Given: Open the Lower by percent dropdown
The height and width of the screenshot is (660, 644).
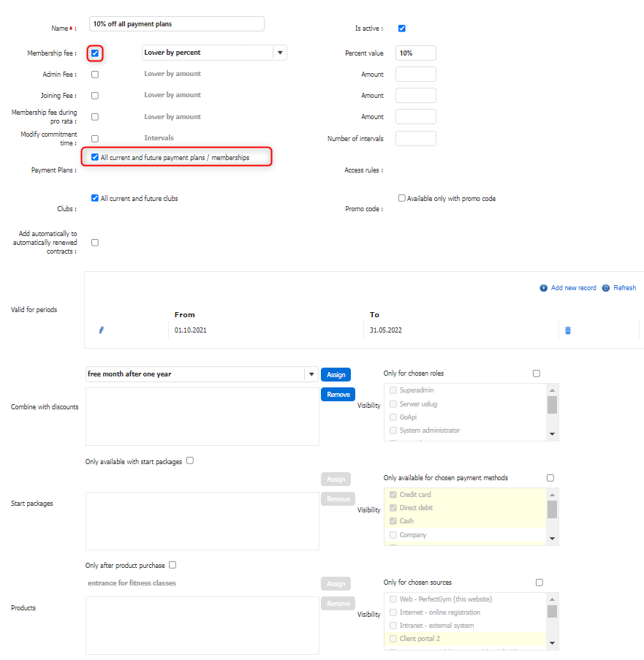Looking at the screenshot, I should click(280, 53).
